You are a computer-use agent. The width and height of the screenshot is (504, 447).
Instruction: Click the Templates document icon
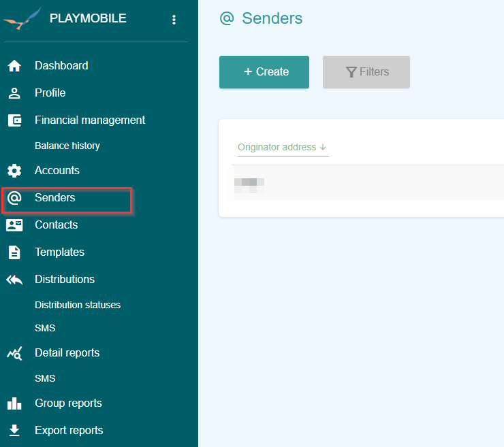click(x=14, y=252)
